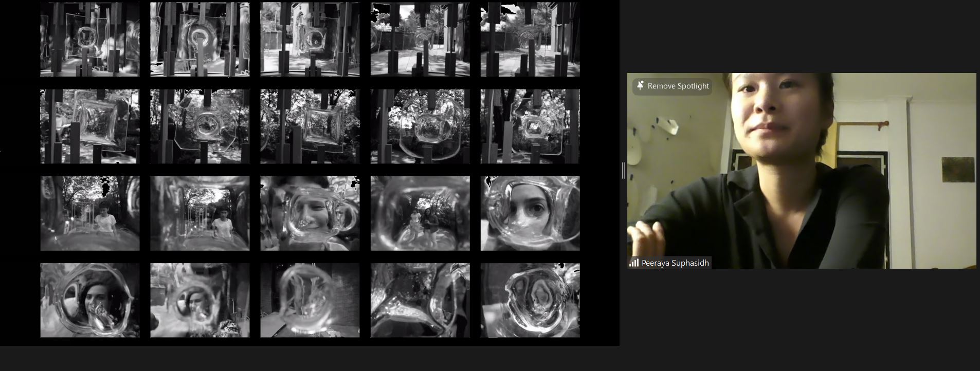Open middle photo in the top row
This screenshot has height=371, width=980.
click(x=310, y=40)
